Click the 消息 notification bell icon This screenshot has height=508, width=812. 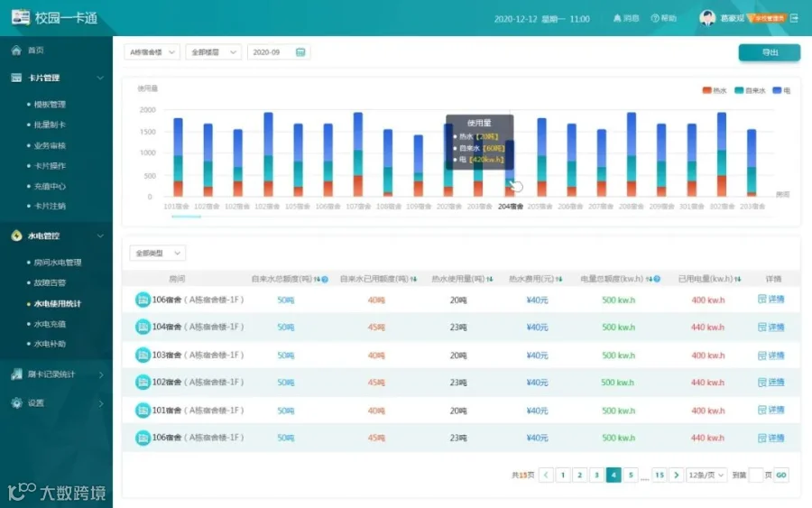[617, 18]
